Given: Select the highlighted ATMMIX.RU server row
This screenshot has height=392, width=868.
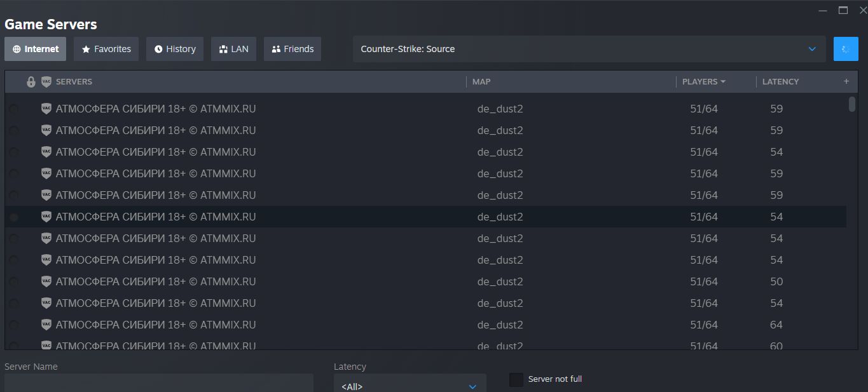Looking at the screenshot, I should [425, 217].
